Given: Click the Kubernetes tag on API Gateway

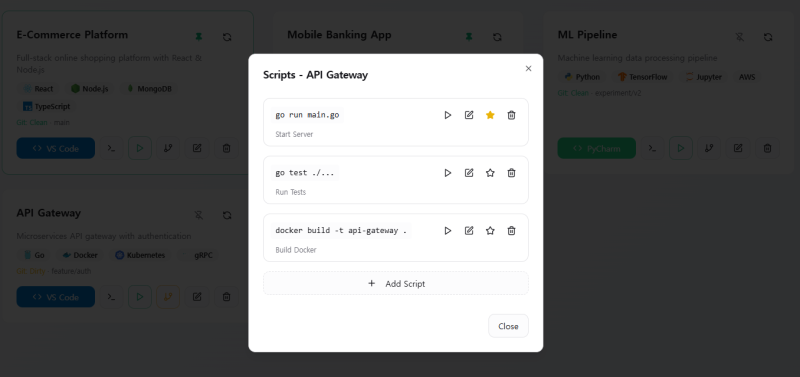Looking at the screenshot, I should (140, 255).
